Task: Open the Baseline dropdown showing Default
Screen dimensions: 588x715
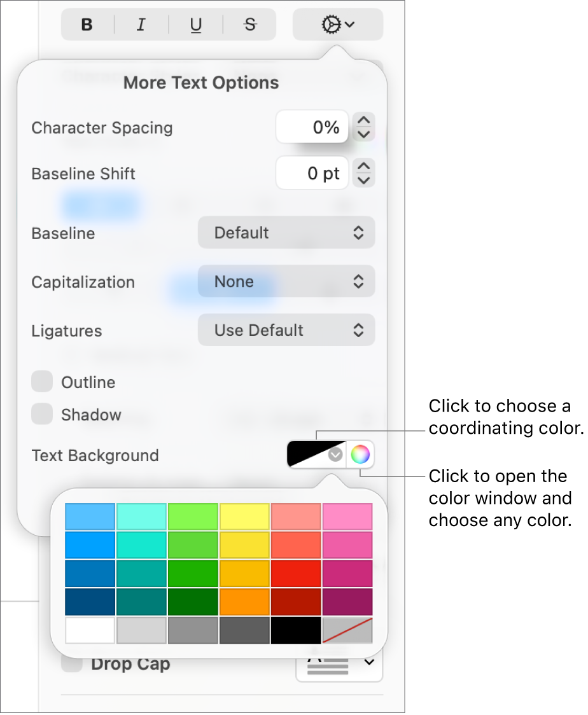Action: coord(286,233)
